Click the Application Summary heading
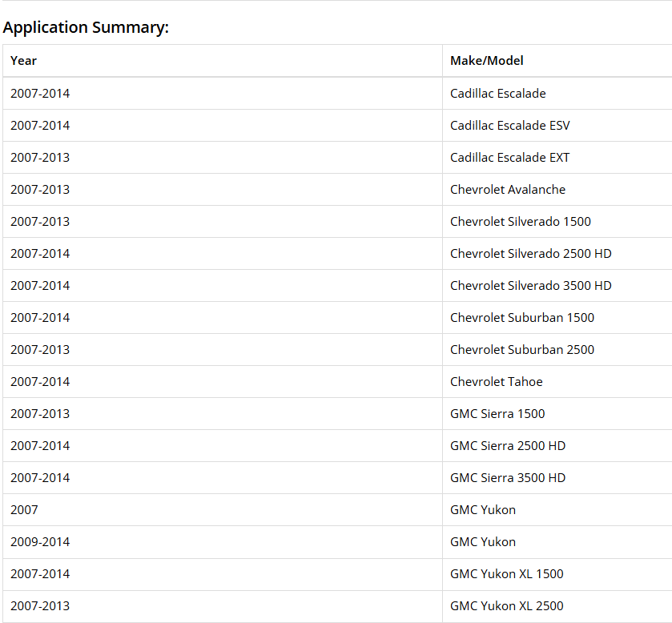The height and width of the screenshot is (623, 672). [x=86, y=27]
